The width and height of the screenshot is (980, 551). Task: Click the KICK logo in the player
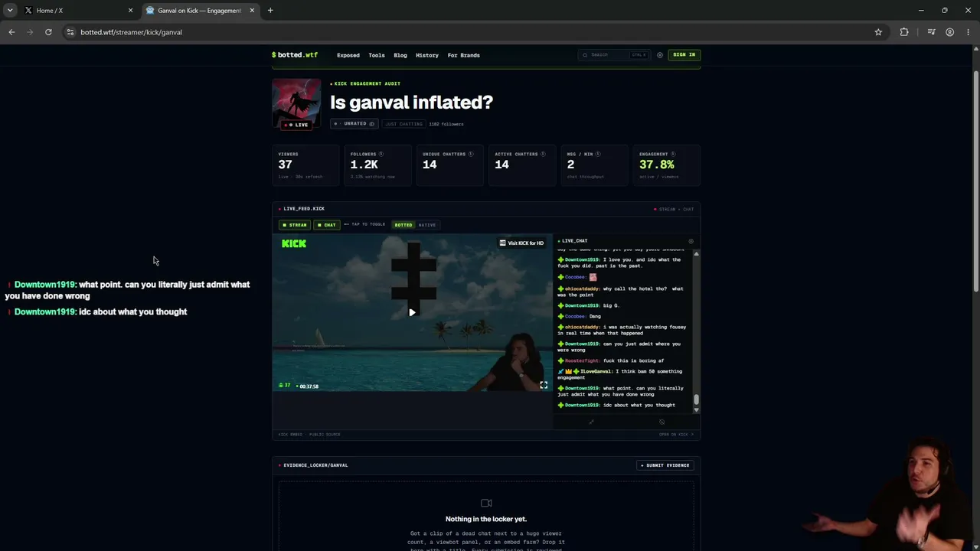coord(294,243)
